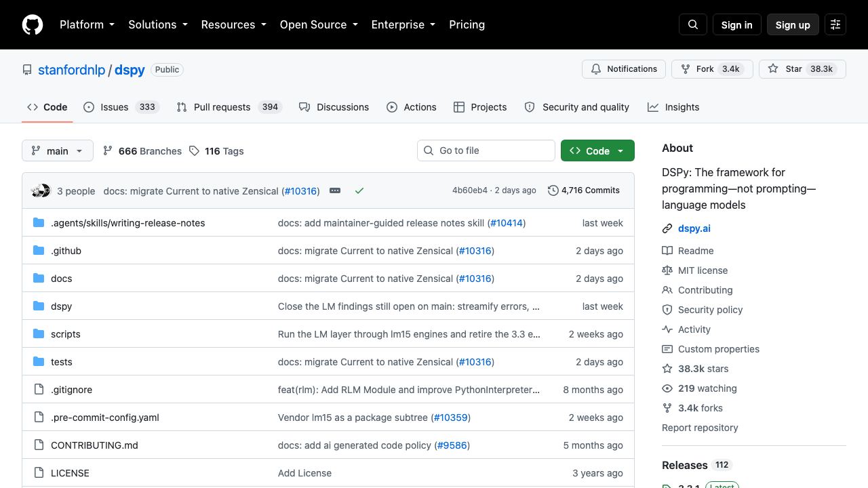Click the GitHub logo icon
This screenshot has width=868, height=488.
(33, 24)
